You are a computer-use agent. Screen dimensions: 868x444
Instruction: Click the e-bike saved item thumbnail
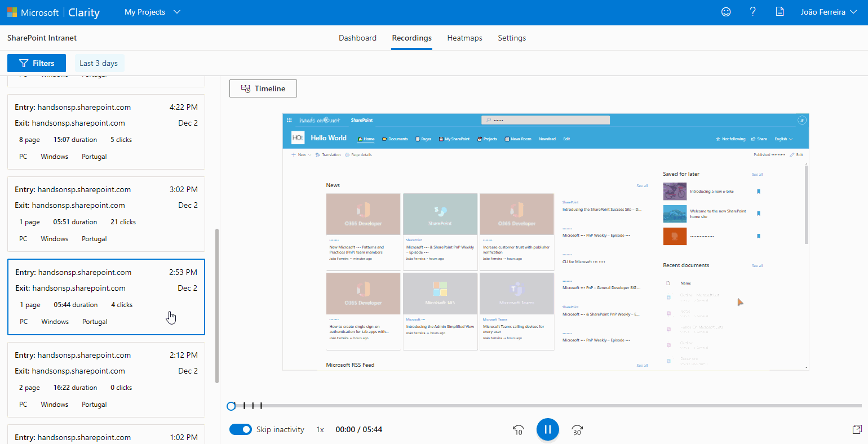coord(675,192)
